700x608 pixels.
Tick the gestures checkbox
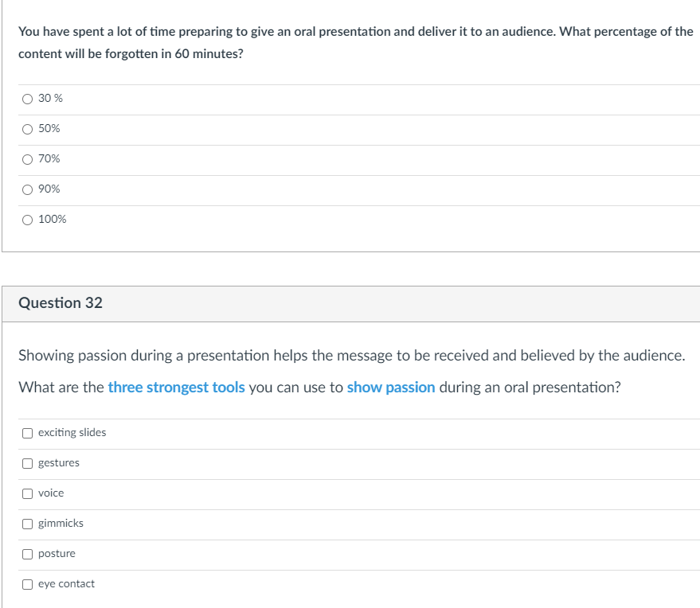(x=28, y=463)
